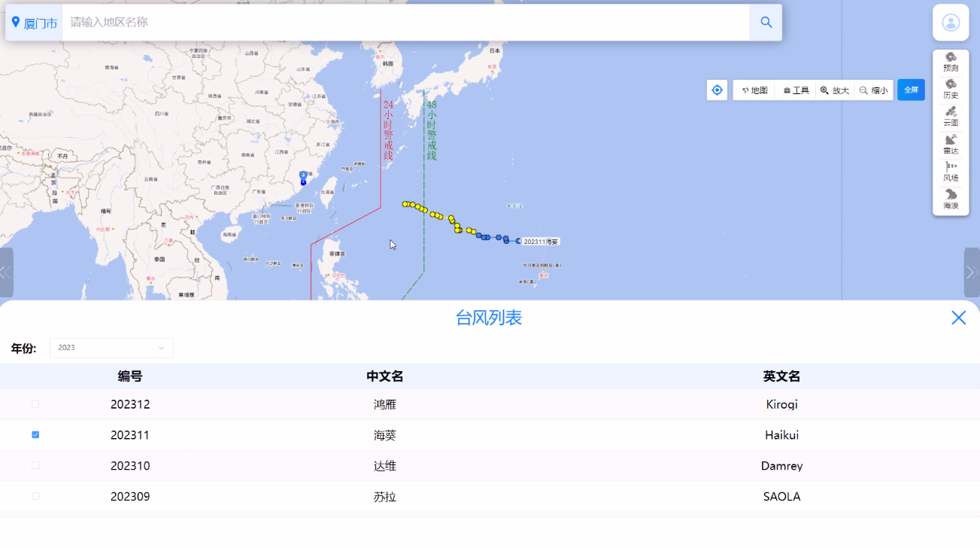This screenshot has height=548, width=980.
Task: Open the 历史 typhoon history icon
Action: 951,89
